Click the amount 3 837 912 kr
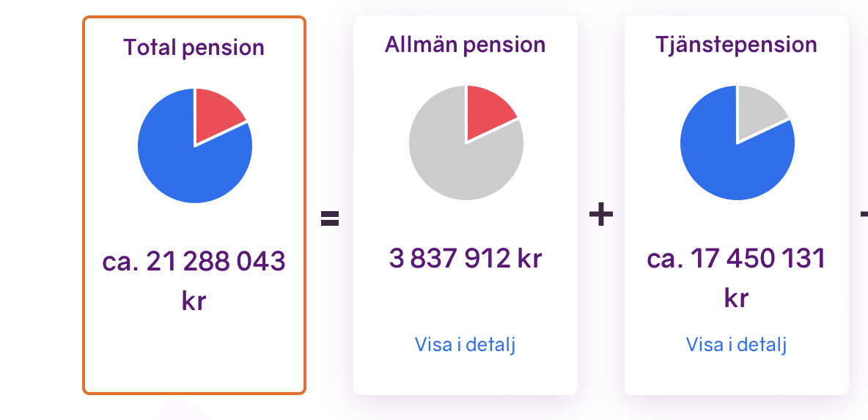The width and height of the screenshot is (868, 420). (465, 259)
